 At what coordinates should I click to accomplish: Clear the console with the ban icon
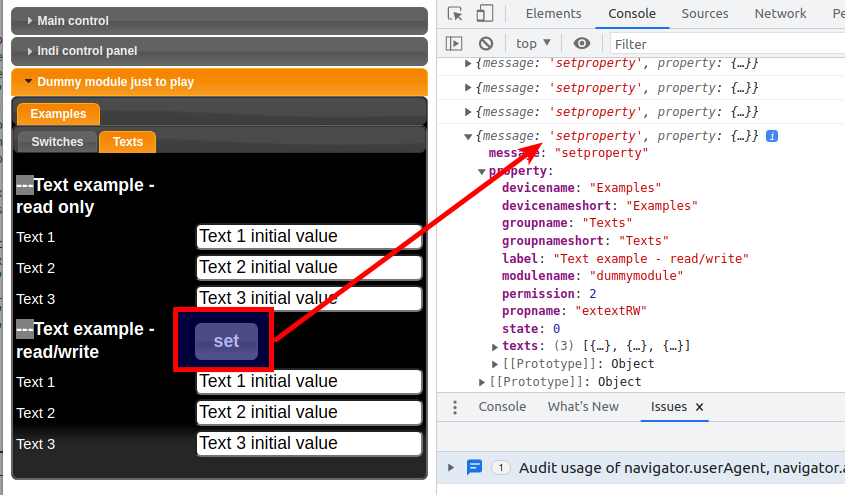point(486,44)
